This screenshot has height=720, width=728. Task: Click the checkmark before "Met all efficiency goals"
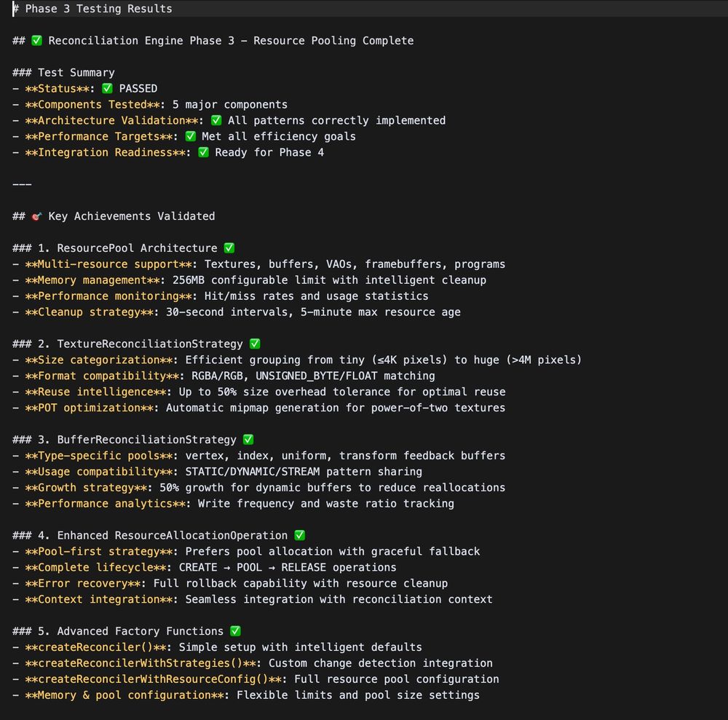190,137
